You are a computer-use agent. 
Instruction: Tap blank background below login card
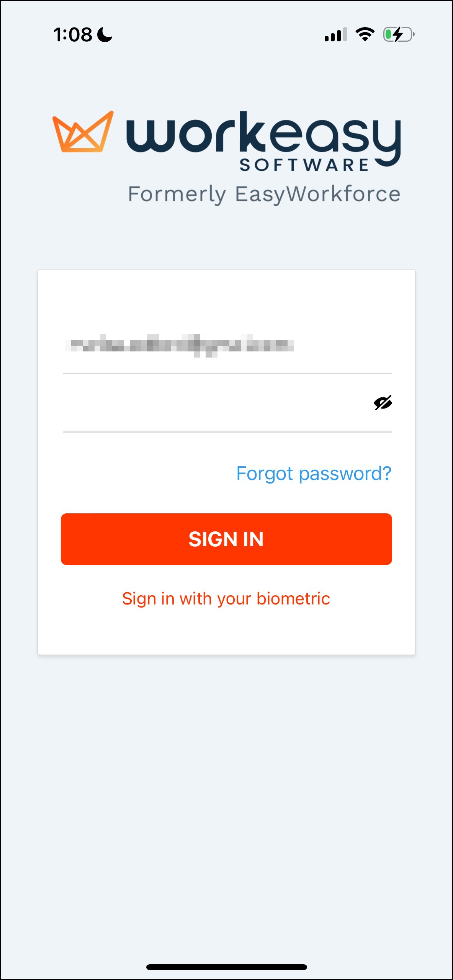pos(226,804)
